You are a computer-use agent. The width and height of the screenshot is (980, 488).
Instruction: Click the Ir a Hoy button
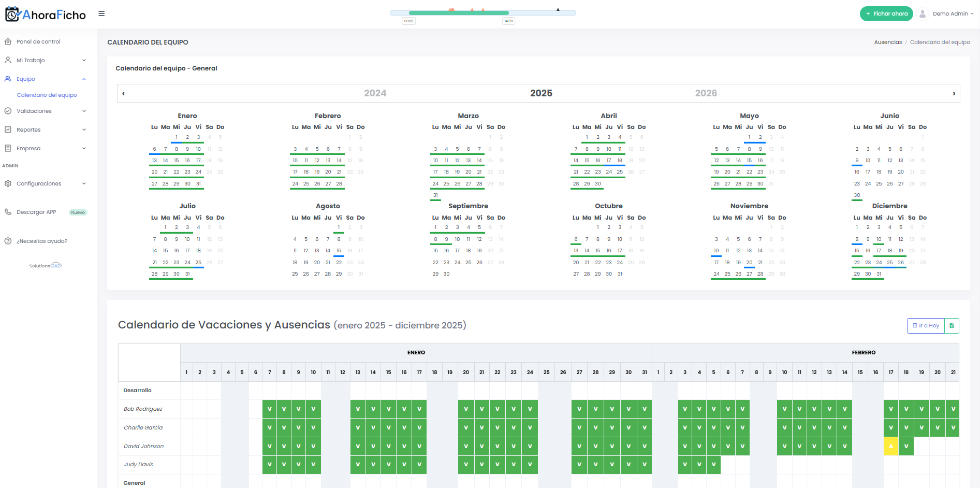pos(926,326)
